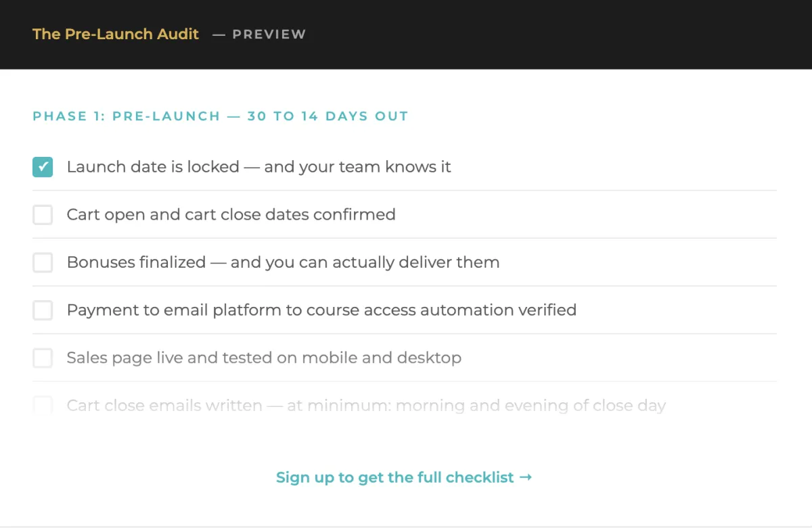Click the dash separator before 'PREVIEW'
The image size is (812, 528).
[x=219, y=34]
